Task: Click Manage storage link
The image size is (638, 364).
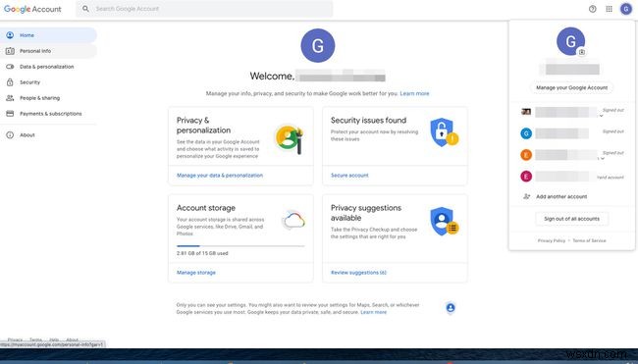Action: pyautogui.click(x=196, y=273)
